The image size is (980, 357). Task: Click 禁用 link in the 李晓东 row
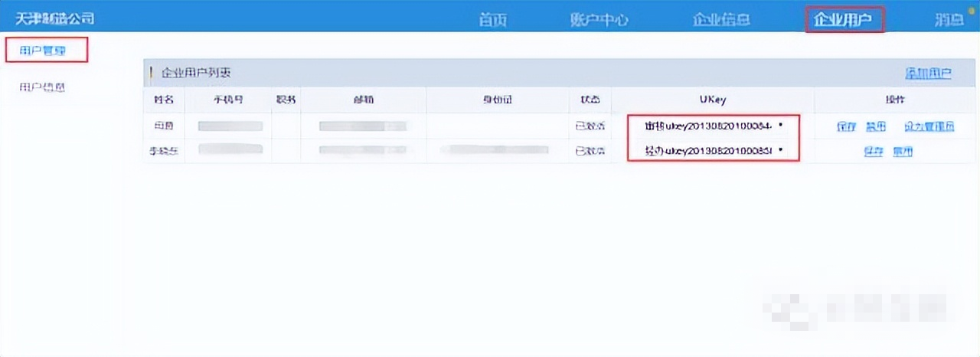point(903,151)
